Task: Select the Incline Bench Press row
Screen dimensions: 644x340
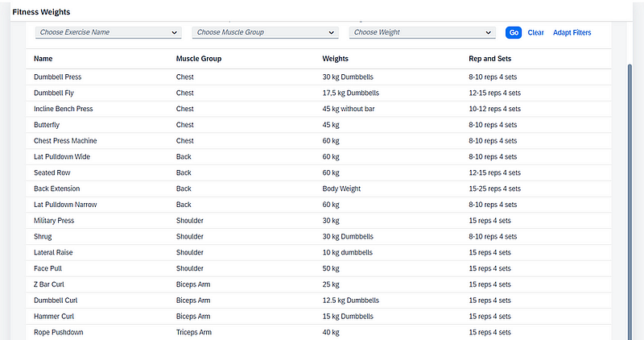Action: pyautogui.click(x=318, y=109)
